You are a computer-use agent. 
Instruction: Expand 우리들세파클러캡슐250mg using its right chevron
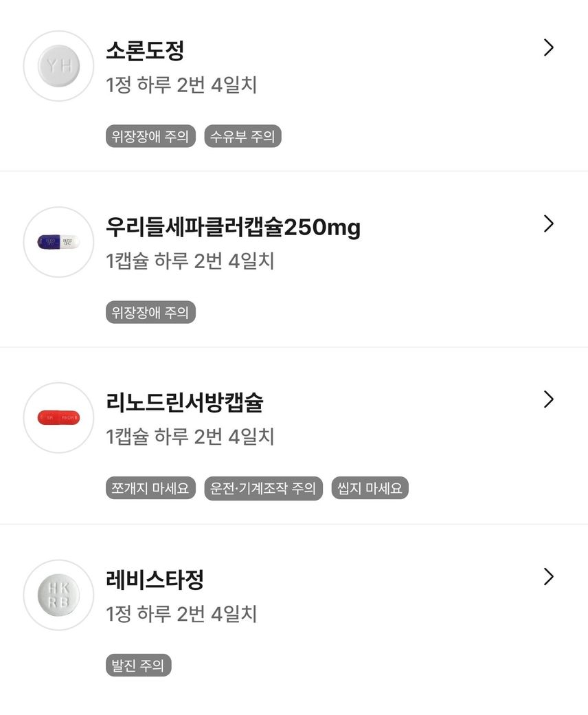coord(548,223)
